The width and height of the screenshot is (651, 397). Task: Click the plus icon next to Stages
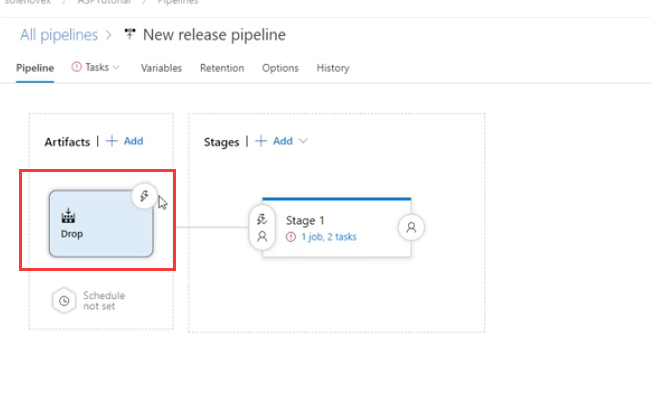(261, 141)
